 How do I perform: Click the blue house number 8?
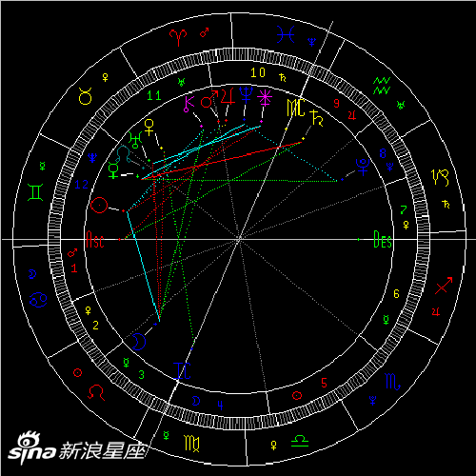click(383, 153)
